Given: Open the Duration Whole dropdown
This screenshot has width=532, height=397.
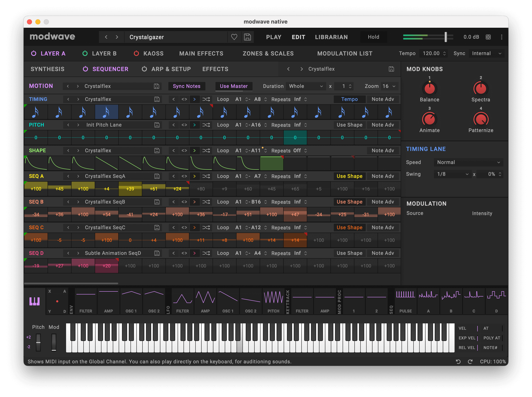Looking at the screenshot, I should 305,86.
